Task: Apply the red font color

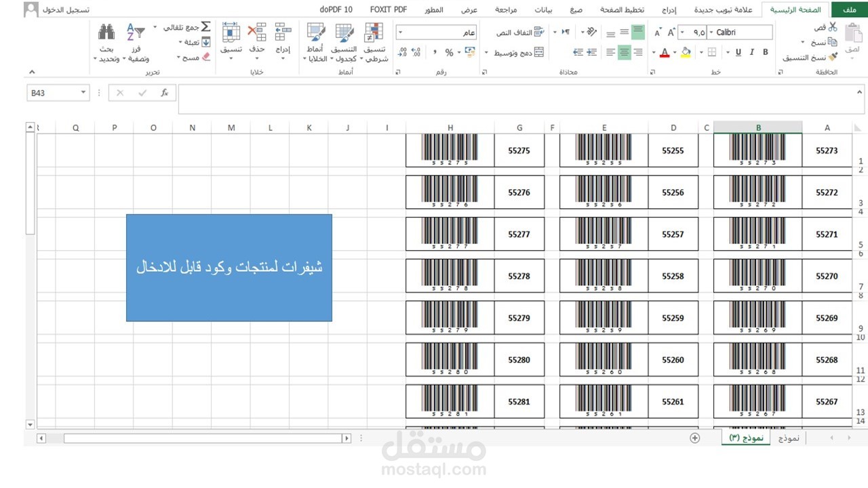Action: (665, 52)
